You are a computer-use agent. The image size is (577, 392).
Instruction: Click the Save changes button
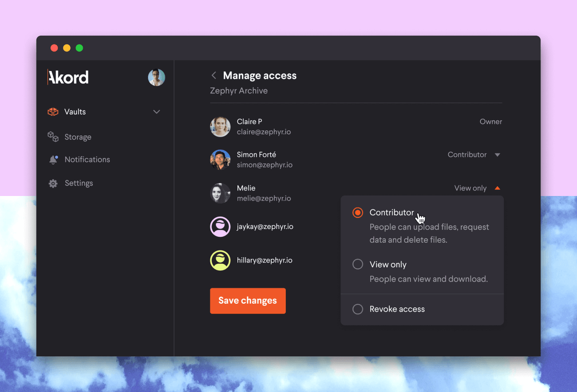pyautogui.click(x=248, y=301)
